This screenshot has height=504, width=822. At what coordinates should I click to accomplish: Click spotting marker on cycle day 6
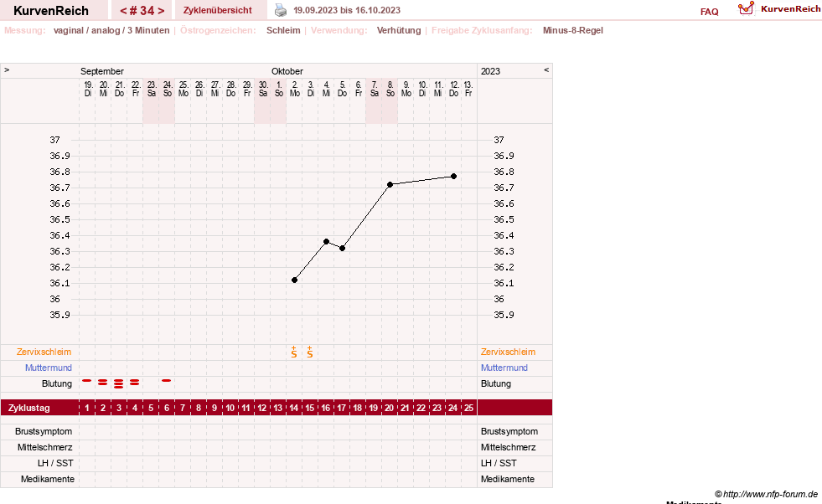(166, 380)
